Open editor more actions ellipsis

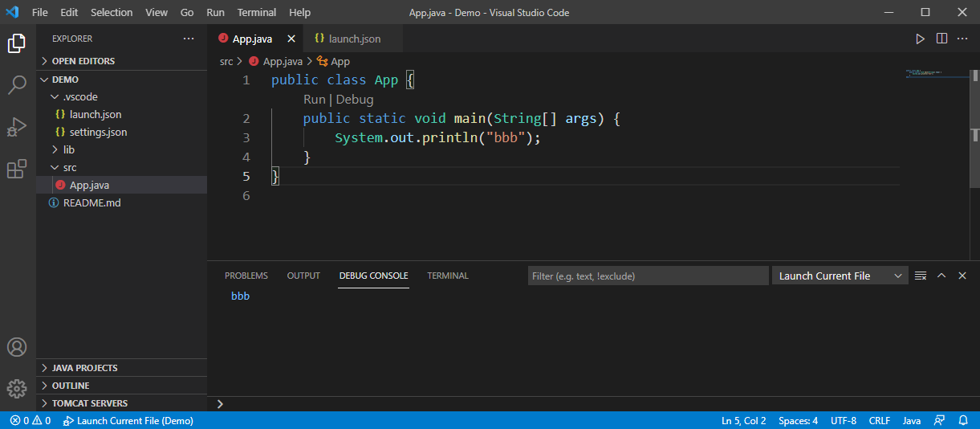962,39
